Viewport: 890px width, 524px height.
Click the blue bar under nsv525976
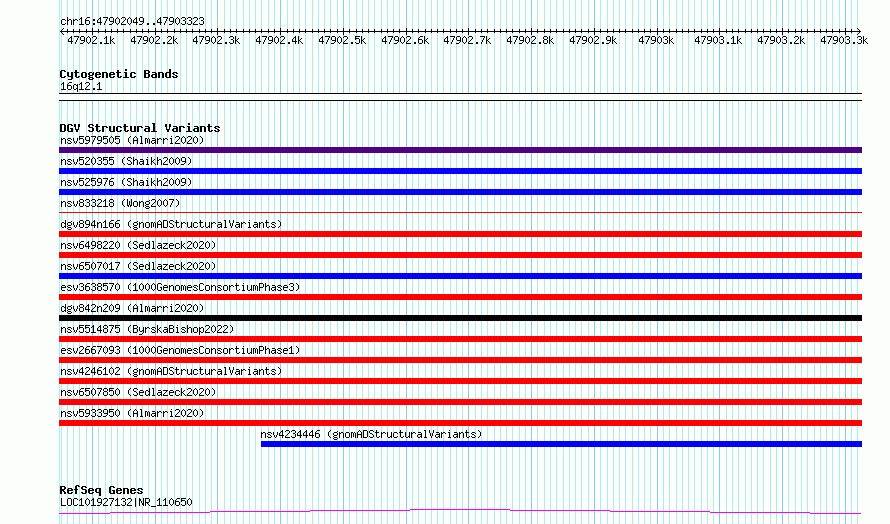pos(460,192)
